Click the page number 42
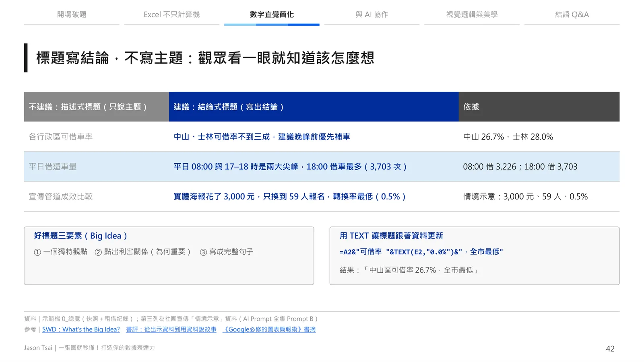This screenshot has height=362, width=644. point(610,349)
